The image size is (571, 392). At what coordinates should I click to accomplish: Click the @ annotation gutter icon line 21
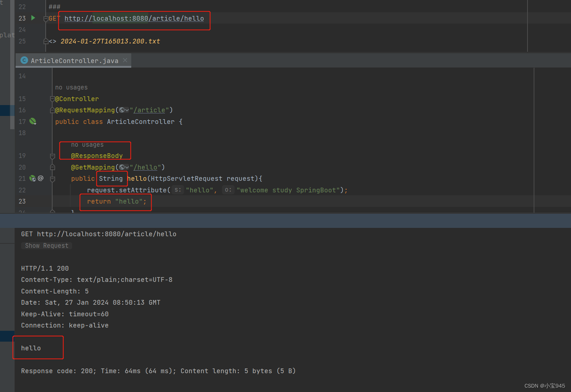click(41, 178)
